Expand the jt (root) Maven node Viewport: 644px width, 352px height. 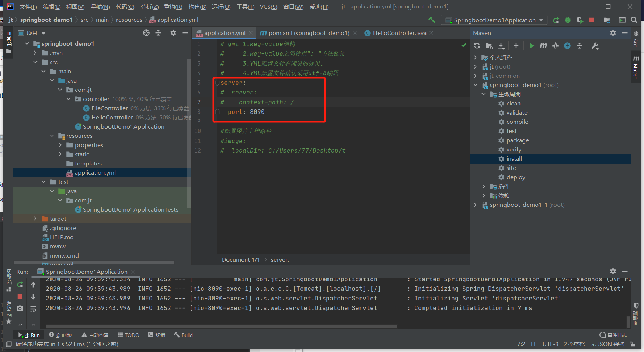click(x=475, y=66)
